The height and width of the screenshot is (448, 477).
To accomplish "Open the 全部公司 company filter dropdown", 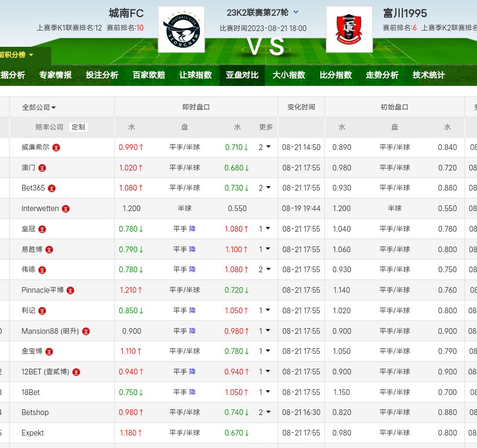I will click(39, 107).
